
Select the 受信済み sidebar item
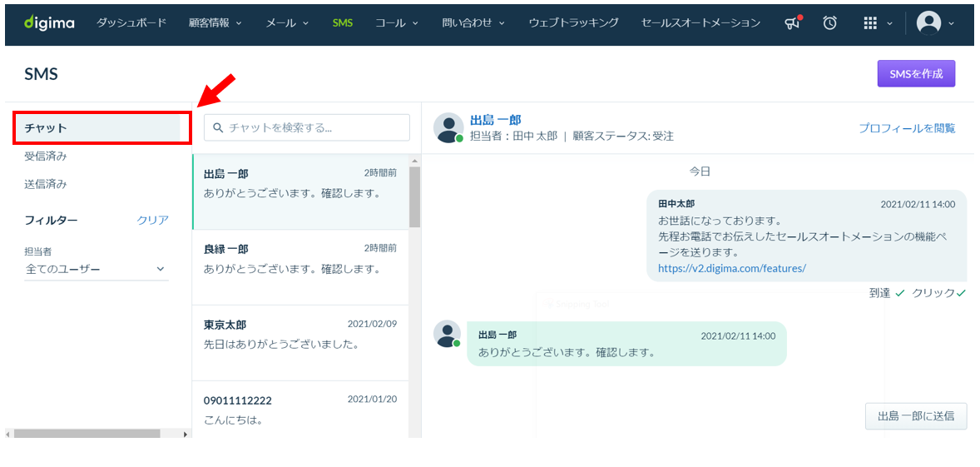pos(46,156)
